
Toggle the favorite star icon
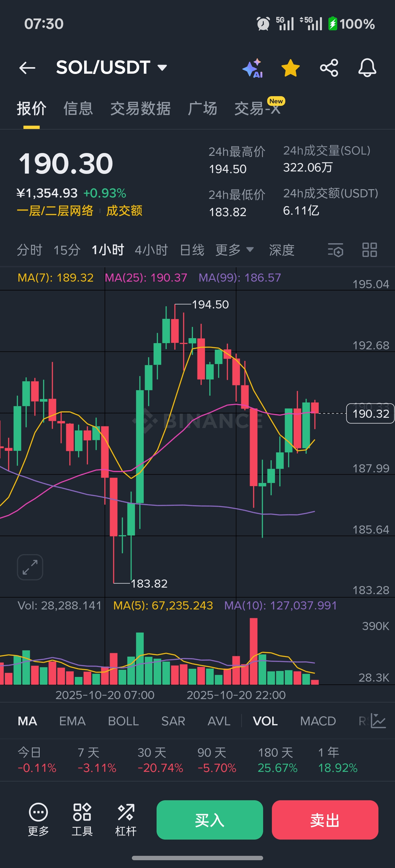coord(290,68)
